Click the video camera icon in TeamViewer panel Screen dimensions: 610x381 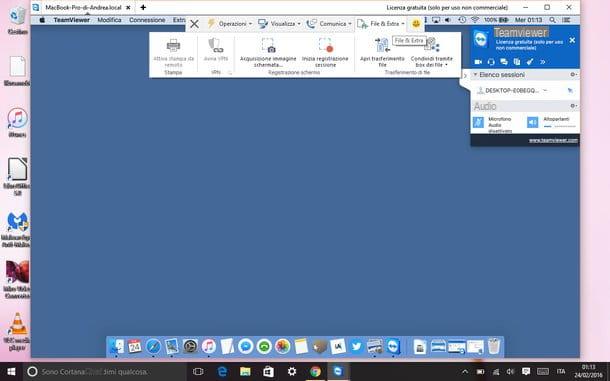tap(478, 62)
